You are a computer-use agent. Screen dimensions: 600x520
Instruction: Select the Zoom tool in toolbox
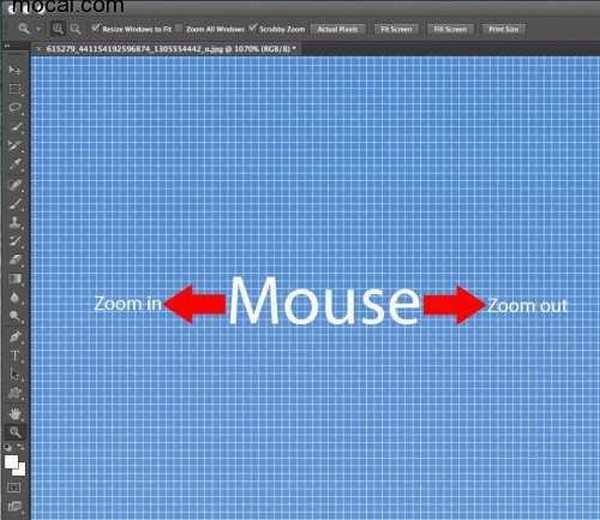pyautogui.click(x=15, y=431)
